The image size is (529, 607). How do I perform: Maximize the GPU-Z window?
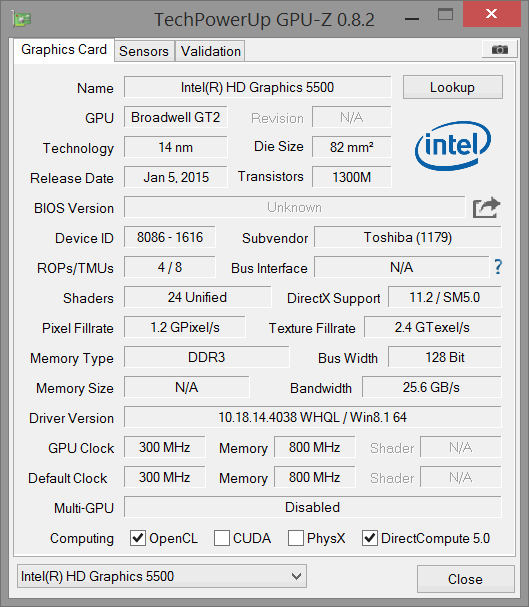coord(445,15)
